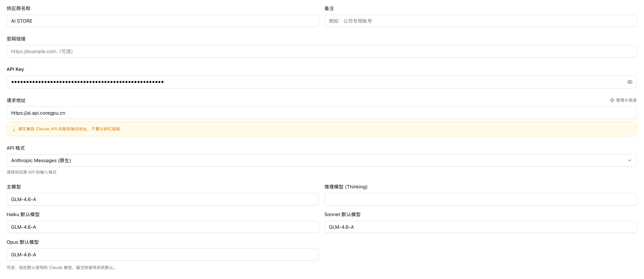Image resolution: width=644 pixels, height=279 pixels.
Task: Click the API 格式 label
Action: point(16,148)
